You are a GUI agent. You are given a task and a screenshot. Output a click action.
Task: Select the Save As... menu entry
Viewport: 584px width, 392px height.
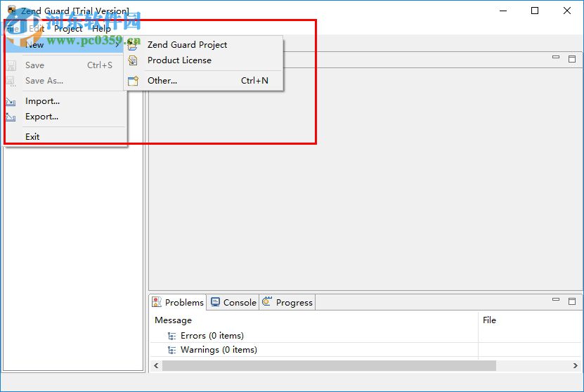click(x=65, y=81)
